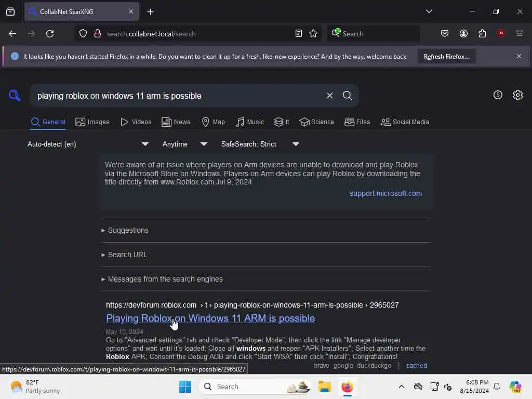Expand the Search URL section
This screenshot has height=399, width=532.
click(x=127, y=255)
